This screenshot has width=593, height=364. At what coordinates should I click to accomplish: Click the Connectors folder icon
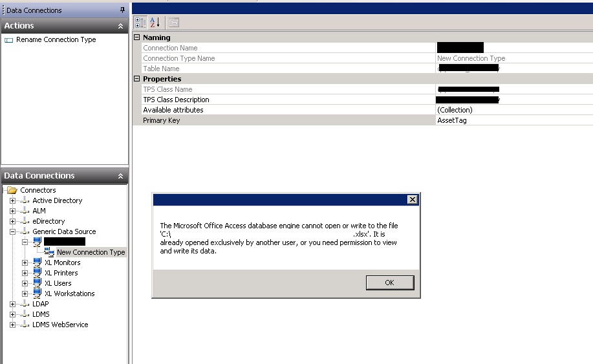[12, 190]
